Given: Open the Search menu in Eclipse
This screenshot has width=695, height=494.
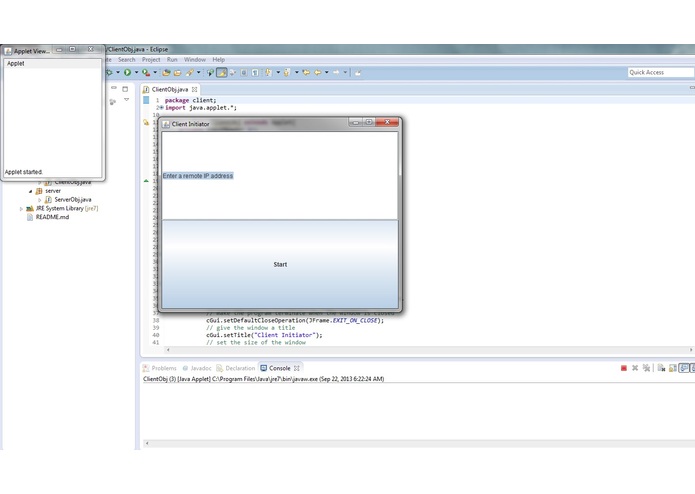Looking at the screenshot, I should click(126, 59).
